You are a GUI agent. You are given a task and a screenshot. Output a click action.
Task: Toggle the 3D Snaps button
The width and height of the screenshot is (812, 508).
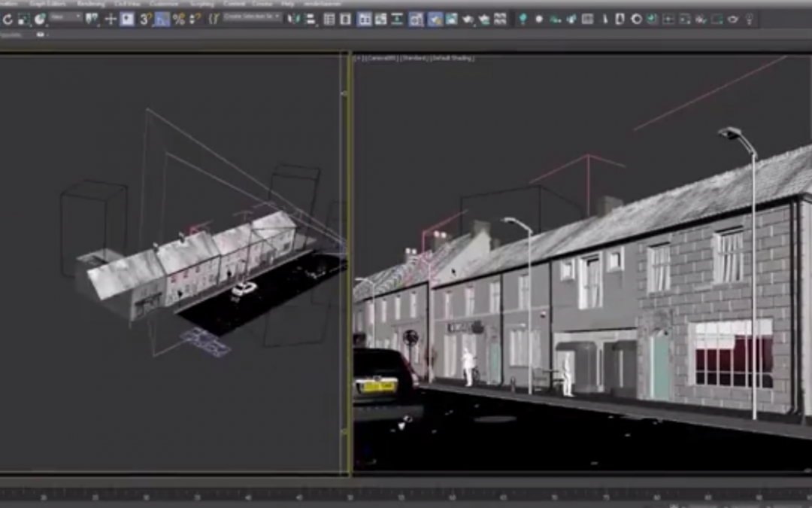(x=145, y=20)
